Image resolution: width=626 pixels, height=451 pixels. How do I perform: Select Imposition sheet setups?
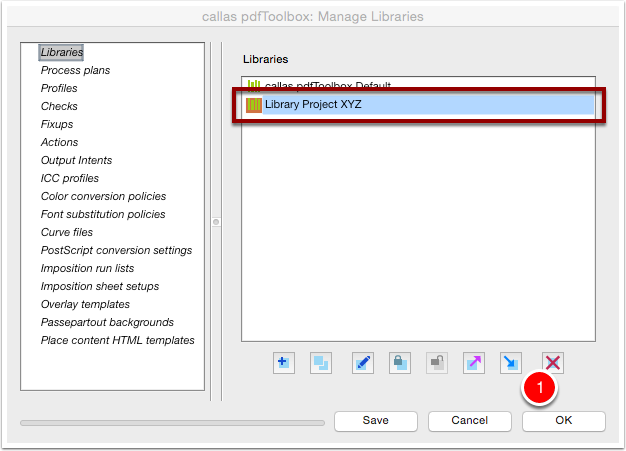click(x=100, y=286)
